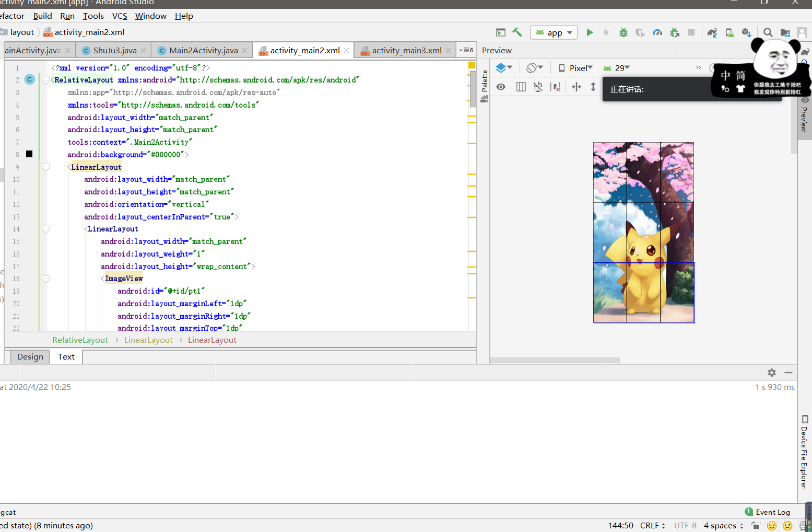Show the constraint columns icon in preview toolbar
Viewport: 812px width, 532px height.
tap(521, 87)
